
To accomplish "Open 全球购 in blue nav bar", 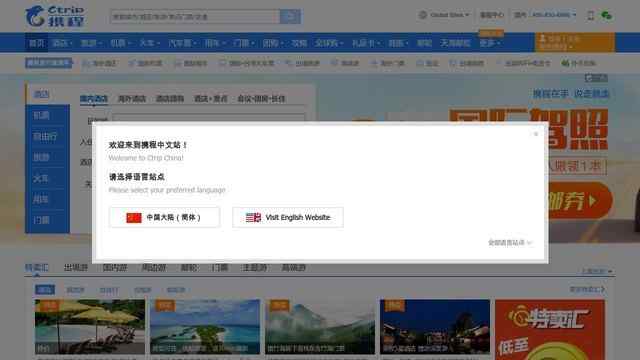I will 329,43.
